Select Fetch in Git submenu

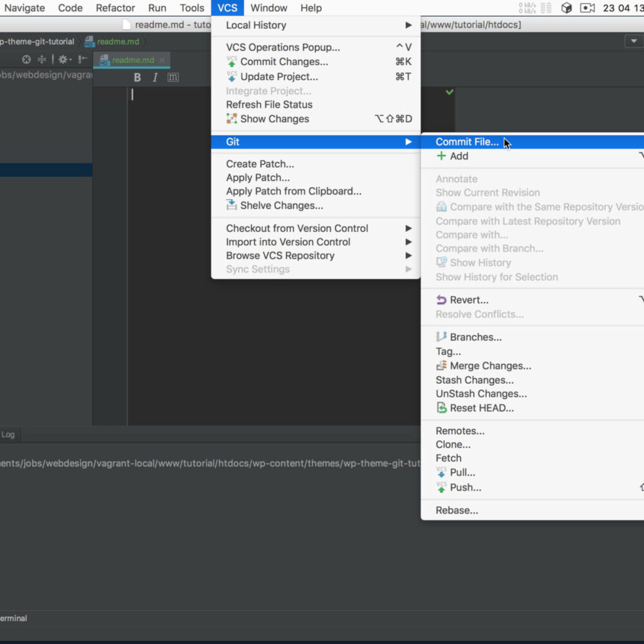coord(533,458)
